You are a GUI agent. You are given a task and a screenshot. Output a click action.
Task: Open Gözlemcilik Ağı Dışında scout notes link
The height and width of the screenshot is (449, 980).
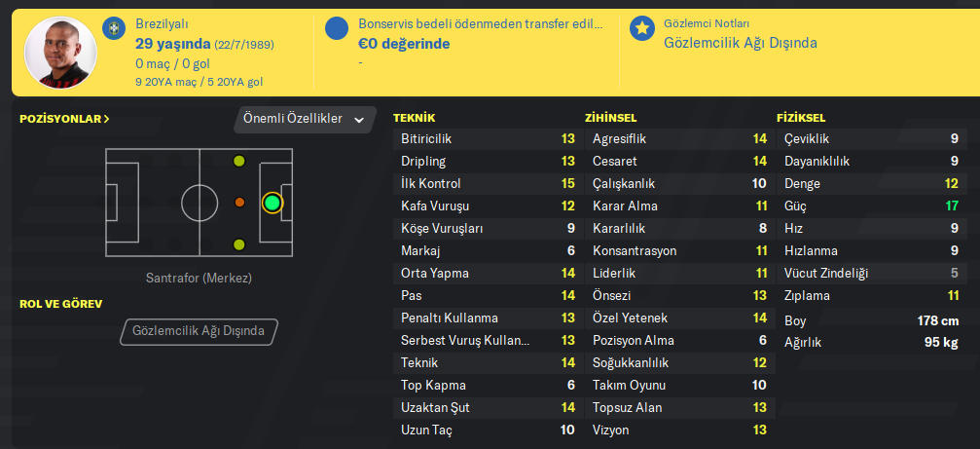tap(740, 43)
